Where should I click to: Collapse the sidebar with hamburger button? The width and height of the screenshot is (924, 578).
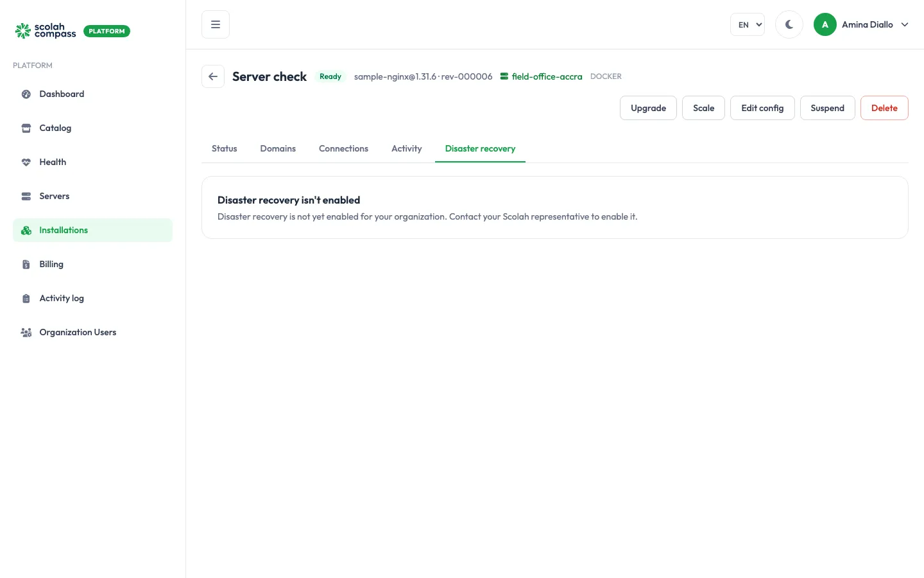tap(216, 24)
